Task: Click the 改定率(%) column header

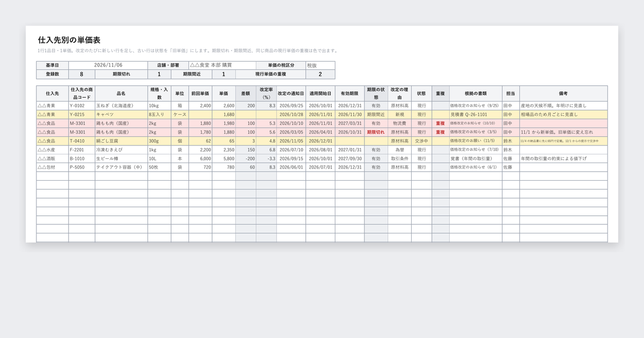Action: [266, 93]
